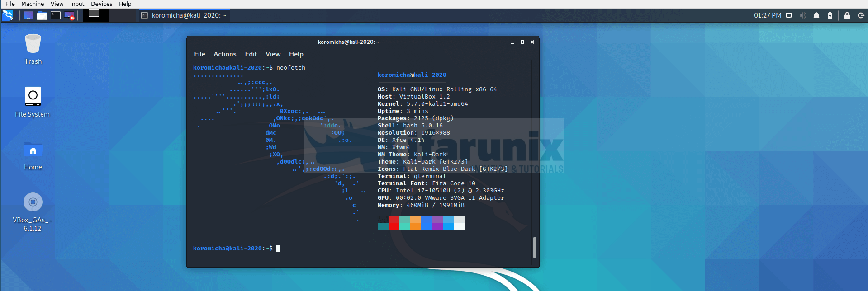Select the first workspace in switcher

(x=96, y=15)
